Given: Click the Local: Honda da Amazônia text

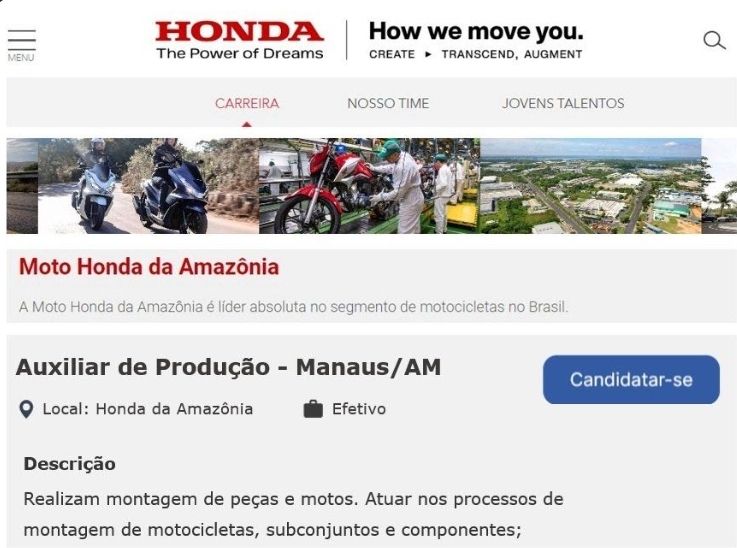Looking at the screenshot, I should point(148,409).
